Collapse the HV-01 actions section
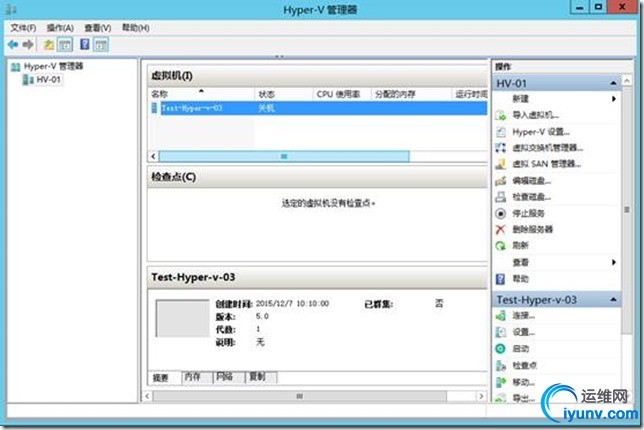Image resolution: width=644 pixels, height=430 pixels. click(x=613, y=83)
